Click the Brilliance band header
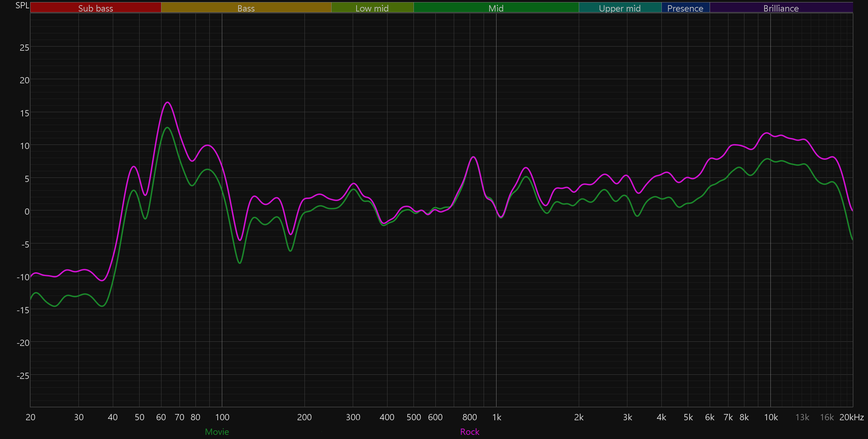868x439 pixels. coord(781,8)
